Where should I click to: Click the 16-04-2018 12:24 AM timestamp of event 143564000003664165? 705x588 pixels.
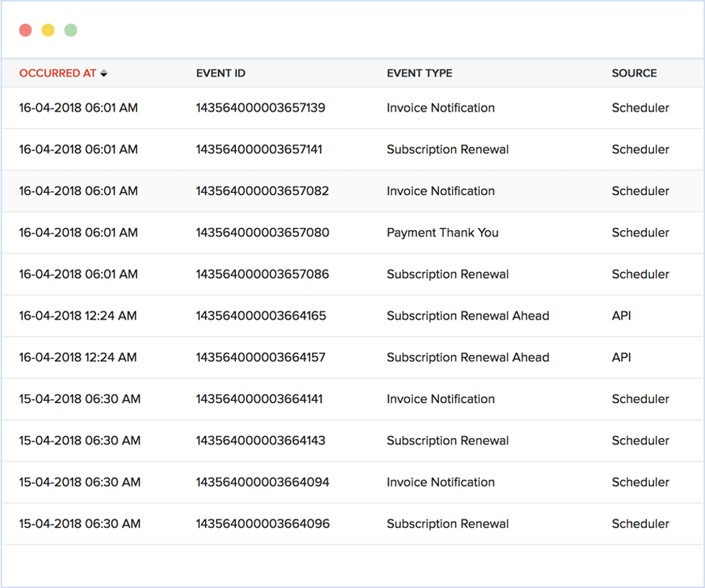point(77,316)
